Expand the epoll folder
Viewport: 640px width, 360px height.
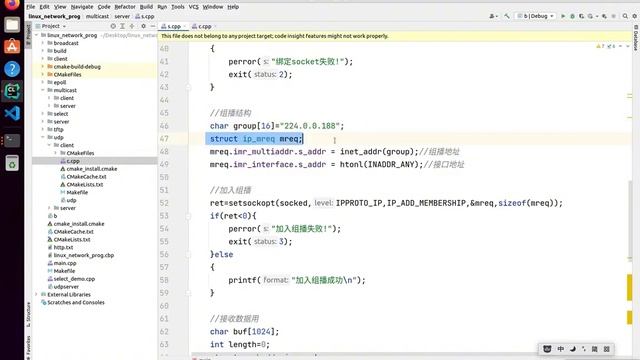click(x=43, y=82)
